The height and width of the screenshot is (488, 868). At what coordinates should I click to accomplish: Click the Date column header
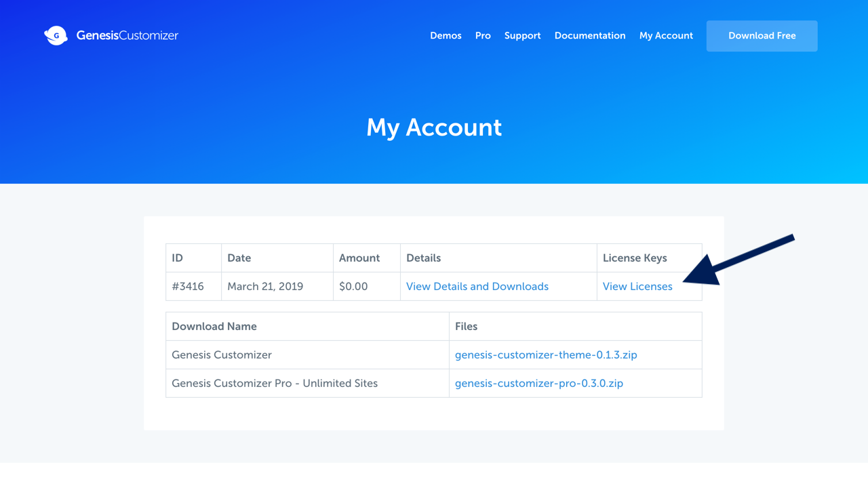277,258
